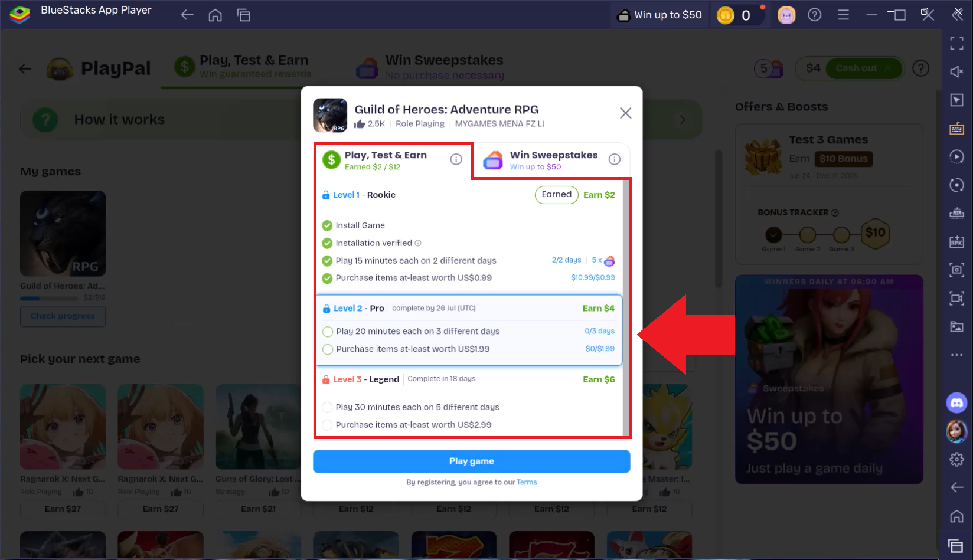Viewport: 973px width, 560px height.
Task: Click the Earn $21 button
Action: 258,509
